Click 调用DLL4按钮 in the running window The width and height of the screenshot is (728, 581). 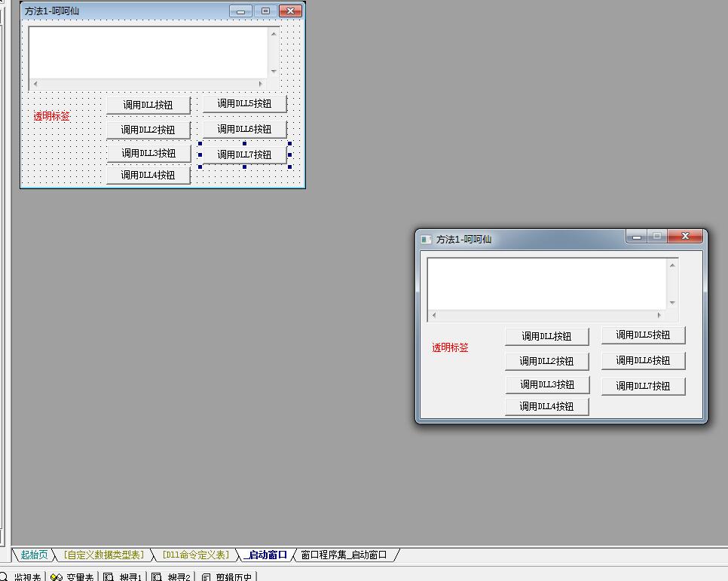pyautogui.click(x=547, y=406)
